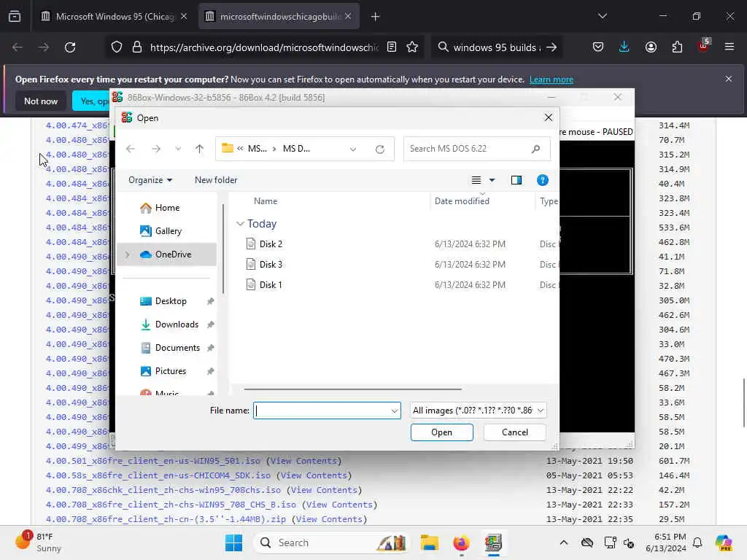Show hidden system tray icons

click(564, 542)
